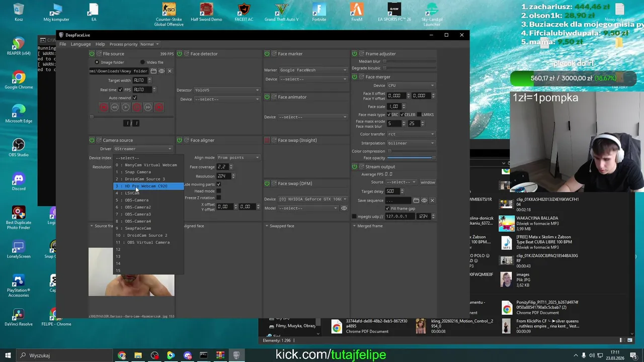Open Face detector Device dropdown
Screen dimensions: 644x362
pos(227,99)
